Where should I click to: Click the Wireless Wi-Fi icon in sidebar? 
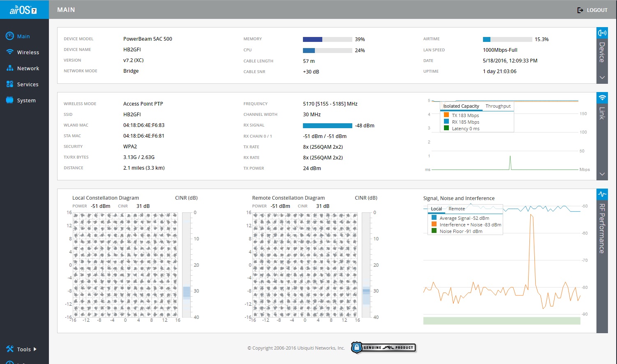pyautogui.click(x=10, y=52)
